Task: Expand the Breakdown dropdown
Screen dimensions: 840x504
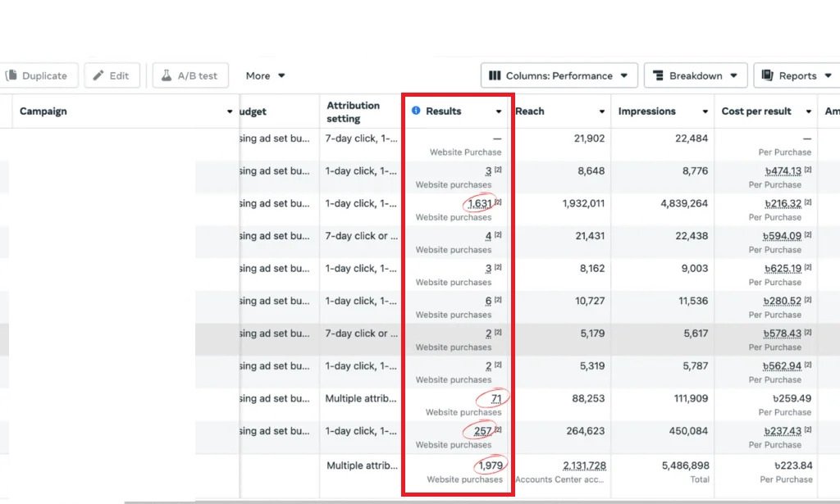Action: coord(695,75)
